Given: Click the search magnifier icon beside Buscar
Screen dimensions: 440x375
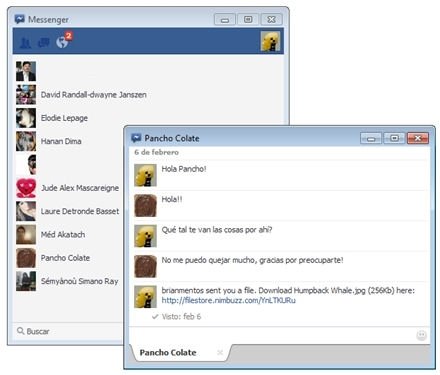Looking at the screenshot, I should tap(21, 331).
